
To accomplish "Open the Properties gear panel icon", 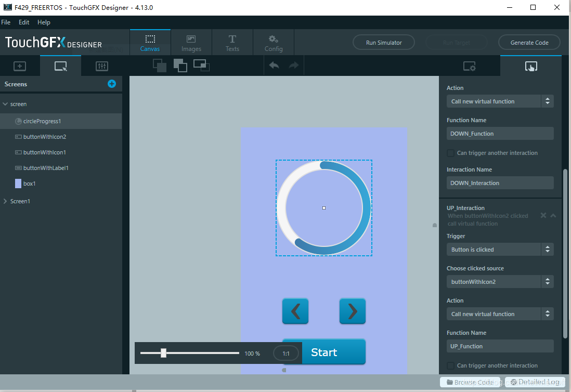I will coord(469,66).
